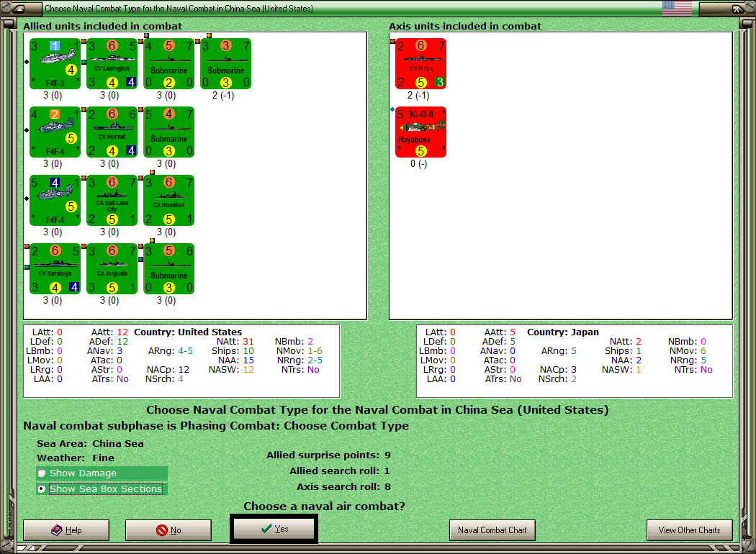
Task: Enable the Show Damage radio option
Action: tap(42, 473)
